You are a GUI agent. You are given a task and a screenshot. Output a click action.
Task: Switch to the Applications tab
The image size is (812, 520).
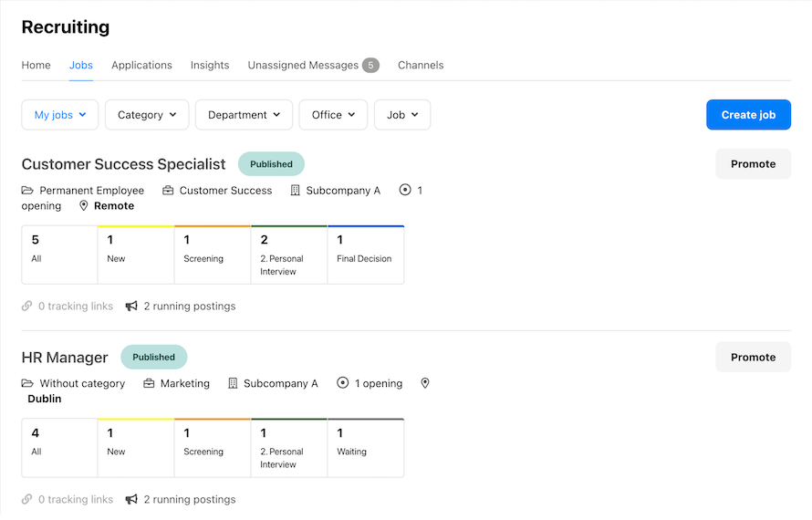point(142,66)
